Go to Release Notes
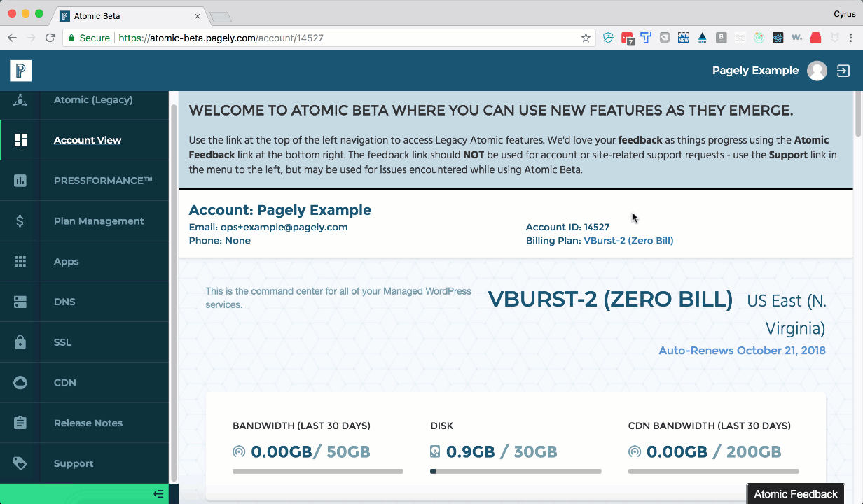This screenshot has height=504, width=863. [x=88, y=423]
